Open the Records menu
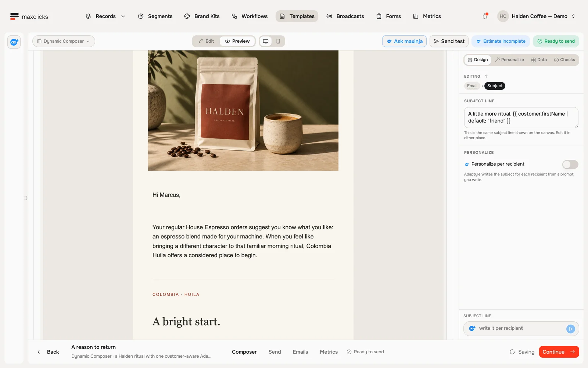Screen dimensions: 588x368 click(x=105, y=16)
